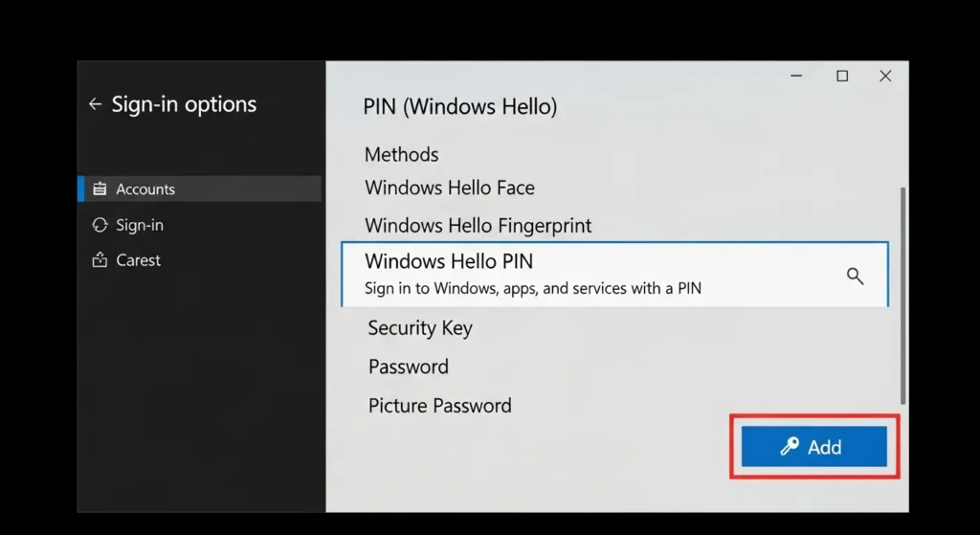This screenshot has width=980, height=535.
Task: Select Windows Hello Fingerprint option
Action: click(479, 225)
